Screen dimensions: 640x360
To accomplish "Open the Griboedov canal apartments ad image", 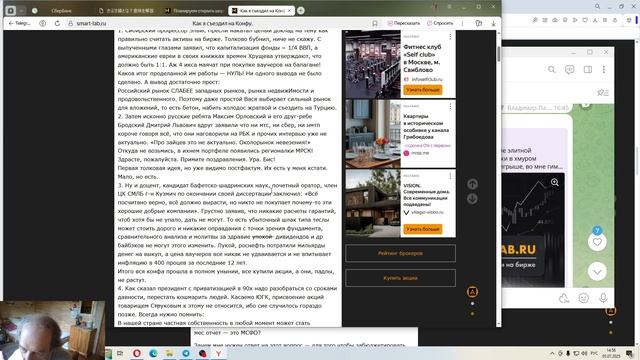I will (373, 134).
